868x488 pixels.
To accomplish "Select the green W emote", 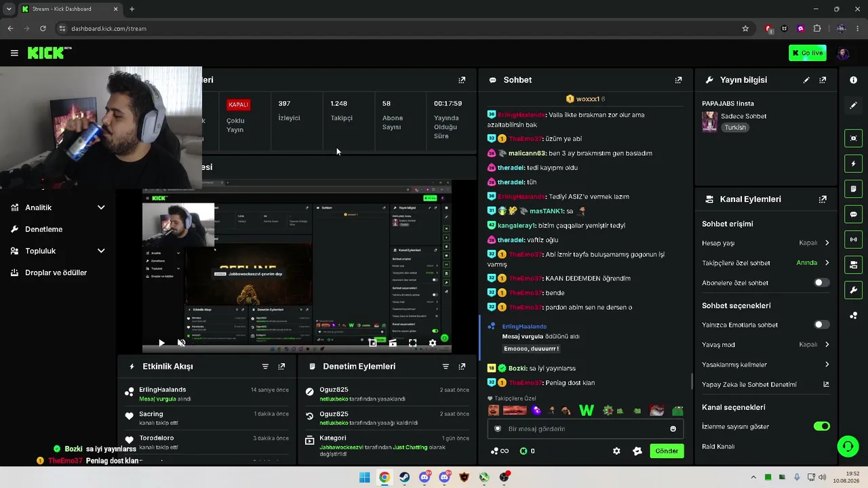I will 587,410.
